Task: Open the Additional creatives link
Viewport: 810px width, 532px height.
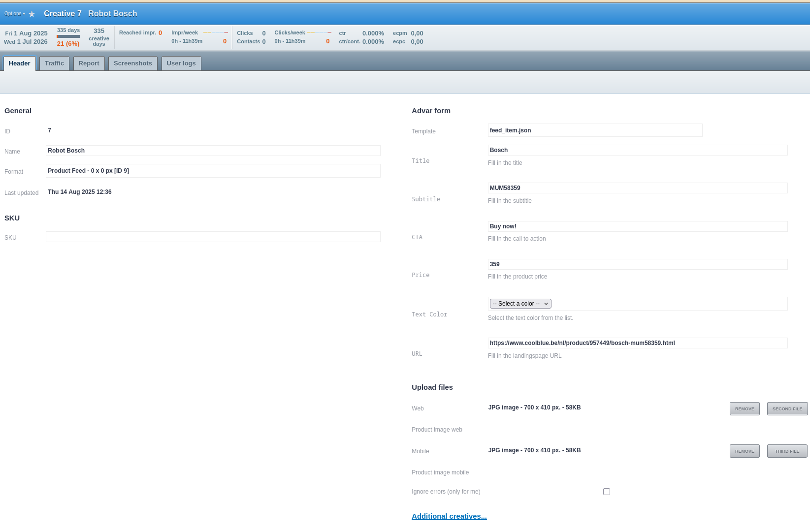Action: (449, 516)
